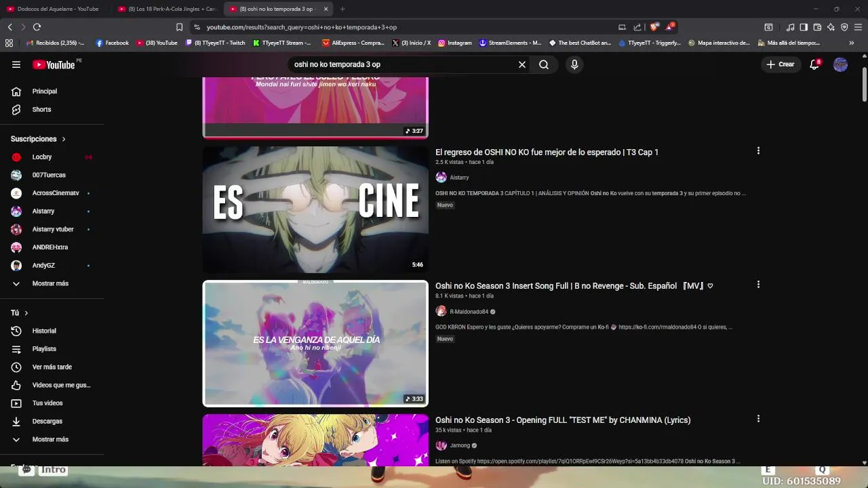
Task: Play the partially visible top thumbnail 3:27
Action: (x=315, y=107)
